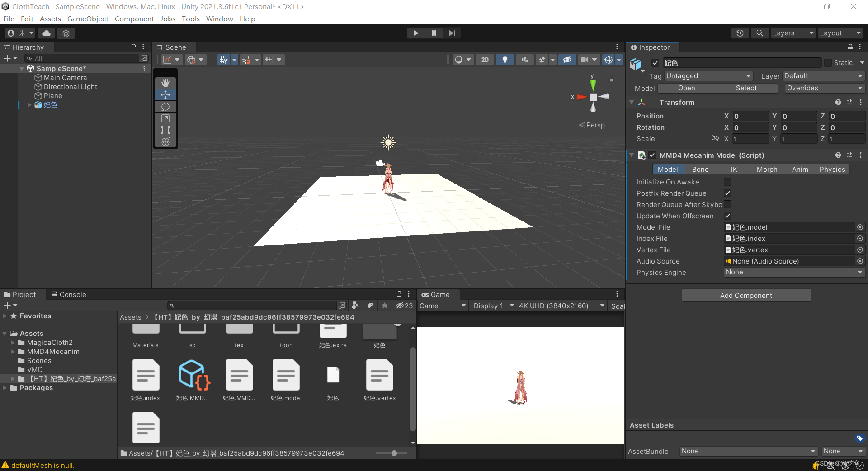This screenshot has width=868, height=471.
Task: Adjust the Project icon size slider
Action: (394, 453)
